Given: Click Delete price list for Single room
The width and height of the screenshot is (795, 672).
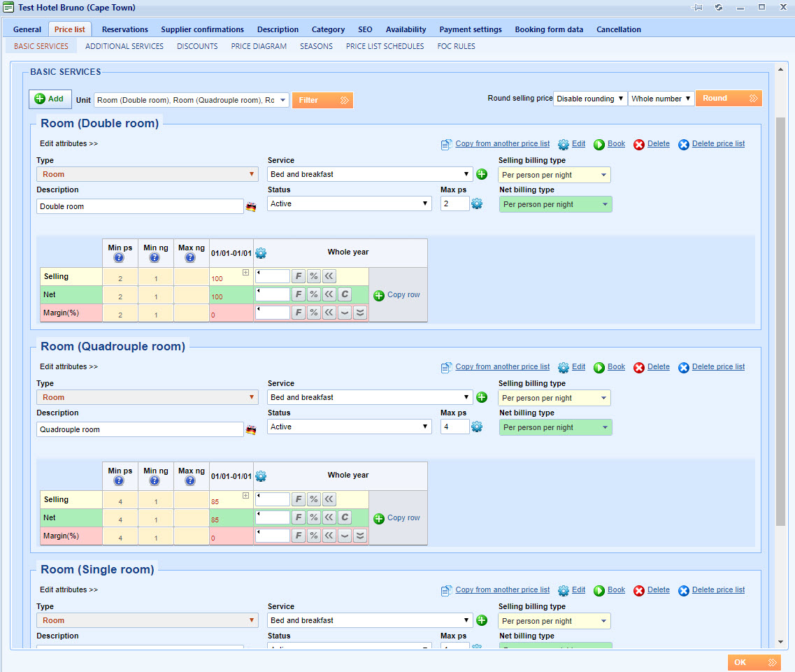Looking at the screenshot, I should pyautogui.click(x=718, y=590).
